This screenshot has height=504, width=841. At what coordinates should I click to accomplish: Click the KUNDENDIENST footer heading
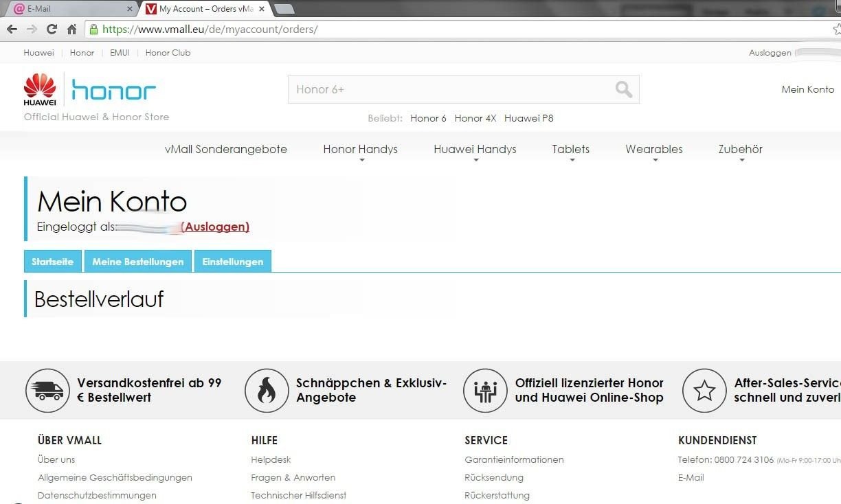coord(717,440)
